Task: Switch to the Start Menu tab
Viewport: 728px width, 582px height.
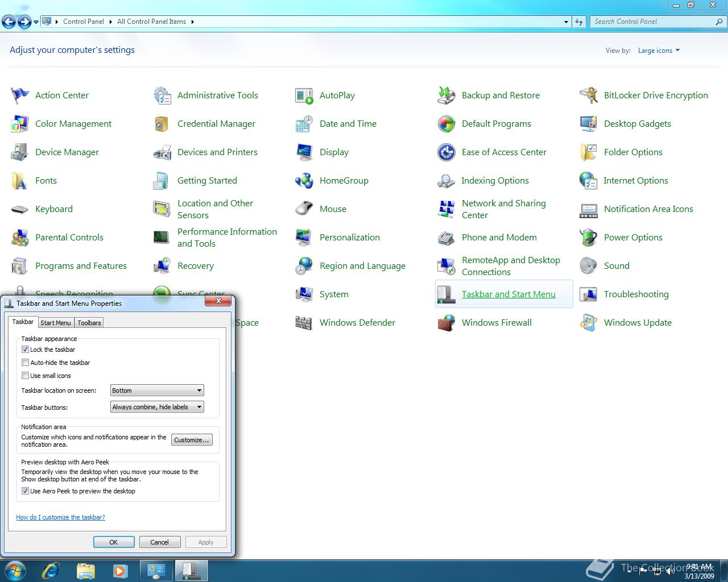Action: click(56, 323)
